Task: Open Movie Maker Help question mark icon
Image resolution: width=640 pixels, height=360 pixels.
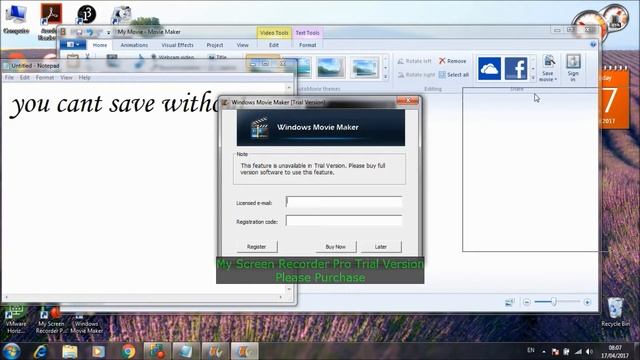Action: (593, 44)
